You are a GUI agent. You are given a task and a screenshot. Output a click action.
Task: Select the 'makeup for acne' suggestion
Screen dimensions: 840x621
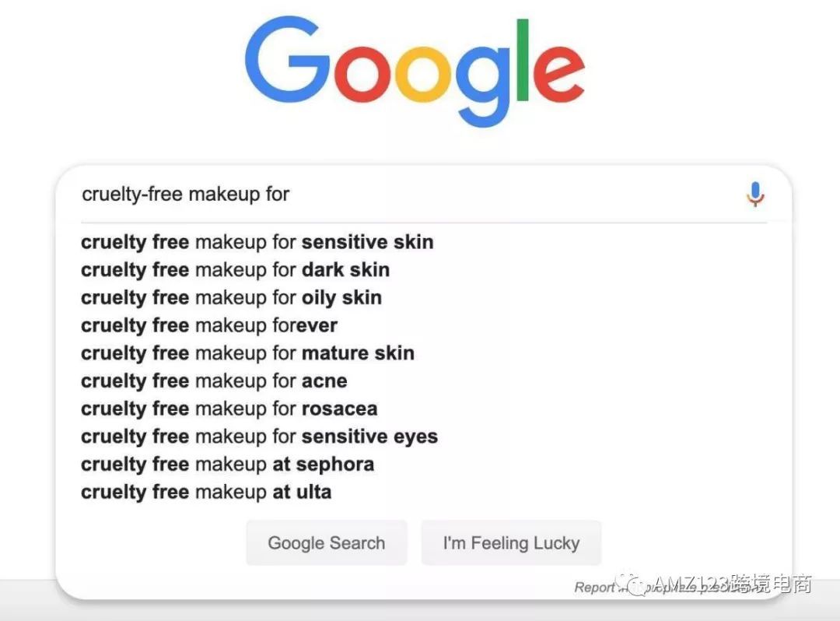tap(214, 381)
